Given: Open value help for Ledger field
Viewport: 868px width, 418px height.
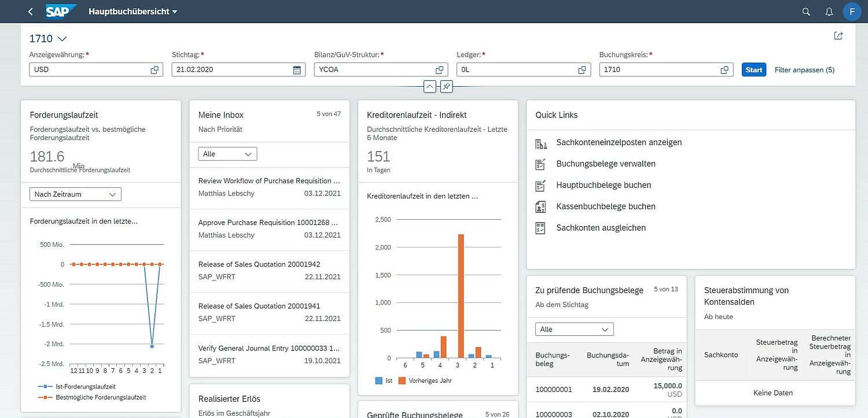Looking at the screenshot, I should click(x=582, y=70).
